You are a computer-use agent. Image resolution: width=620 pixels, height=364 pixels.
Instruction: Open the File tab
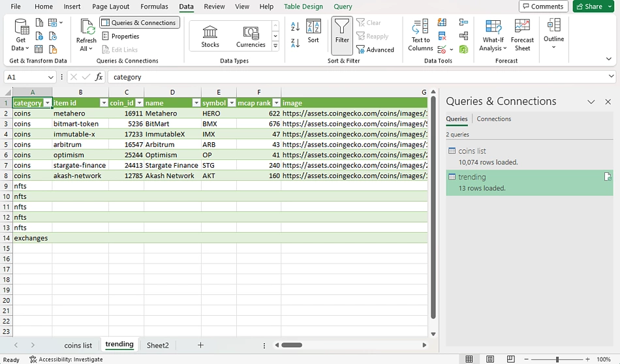16,7
